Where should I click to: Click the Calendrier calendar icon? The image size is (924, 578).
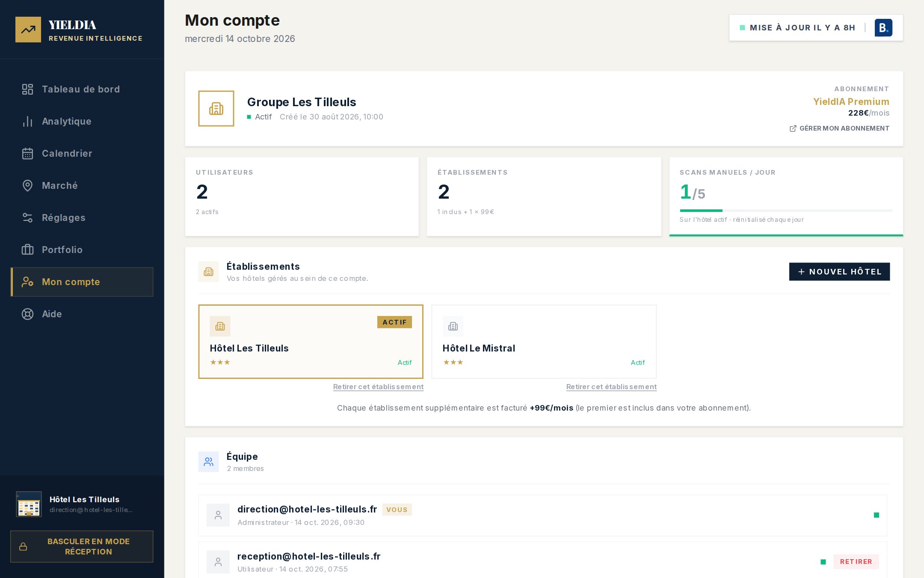tap(27, 153)
